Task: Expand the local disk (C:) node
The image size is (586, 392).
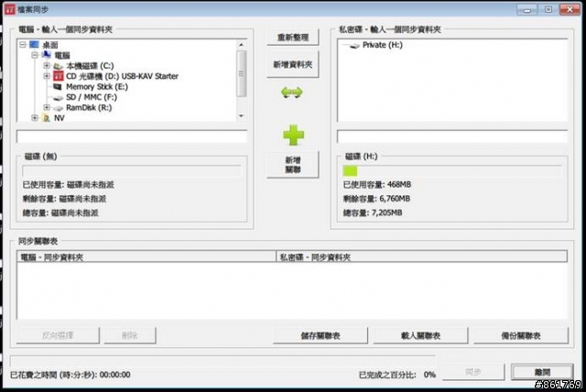Action: [x=47, y=66]
